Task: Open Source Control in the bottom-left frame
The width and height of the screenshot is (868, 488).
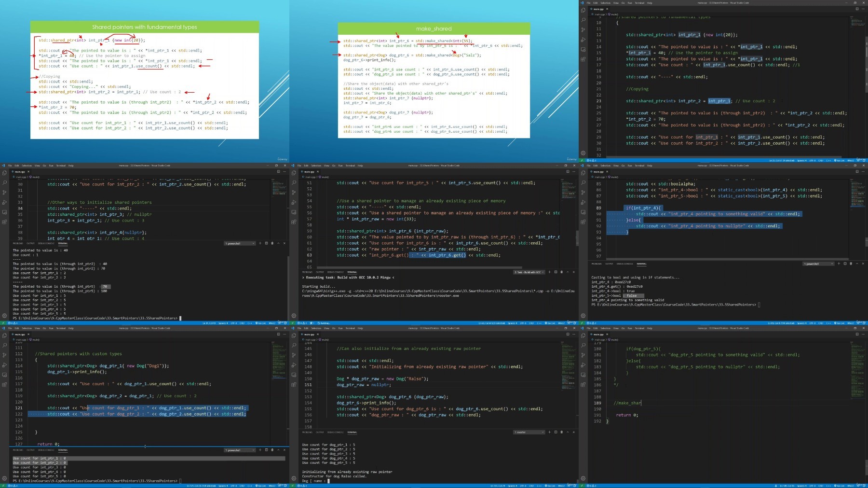Action: coord(4,355)
